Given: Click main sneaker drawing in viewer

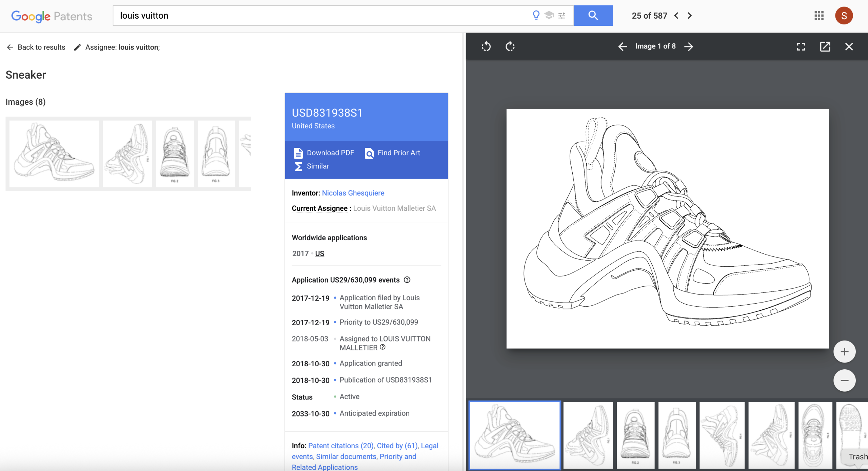Looking at the screenshot, I should click(x=667, y=229).
